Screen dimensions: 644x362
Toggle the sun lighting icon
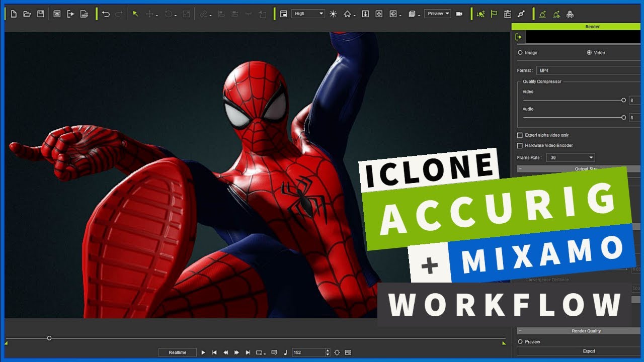(x=333, y=14)
